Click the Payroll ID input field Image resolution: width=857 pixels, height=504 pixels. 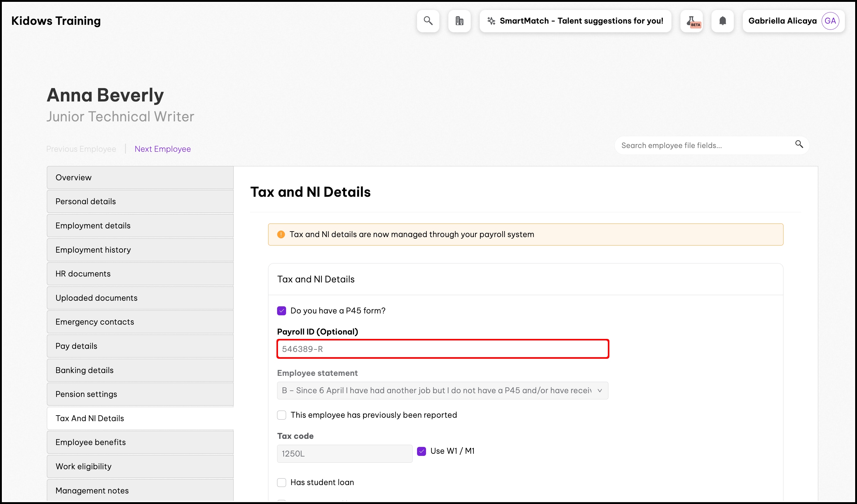tap(442, 349)
